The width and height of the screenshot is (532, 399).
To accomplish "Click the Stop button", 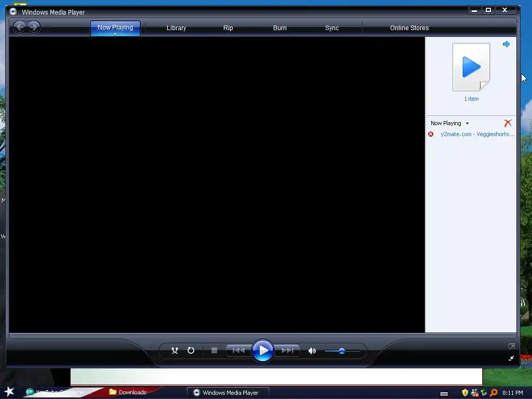I will click(x=214, y=351).
